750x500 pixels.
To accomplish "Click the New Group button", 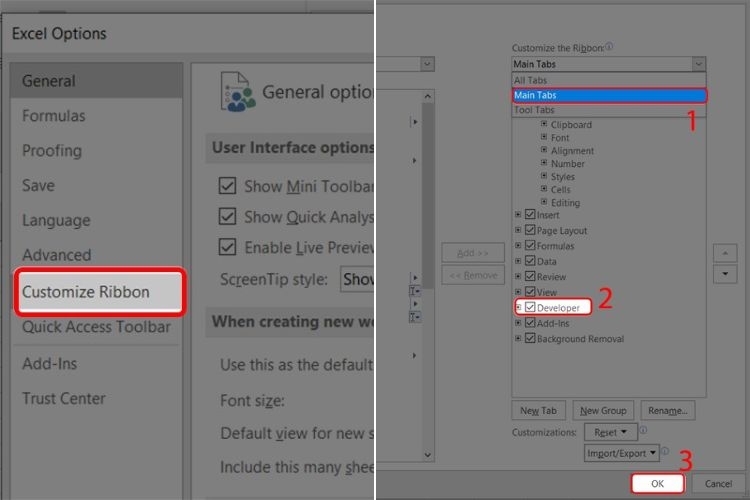I will (x=603, y=411).
